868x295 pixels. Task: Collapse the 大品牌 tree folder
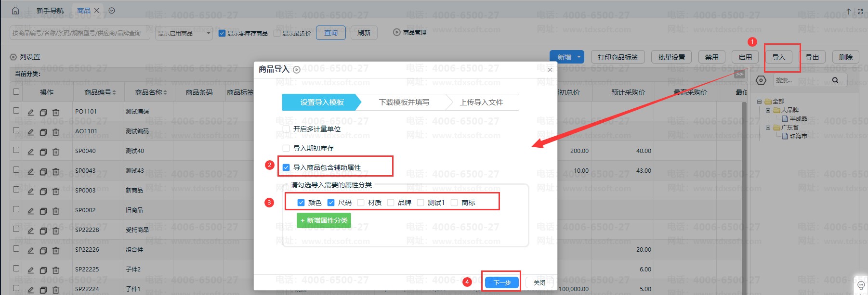coord(768,110)
